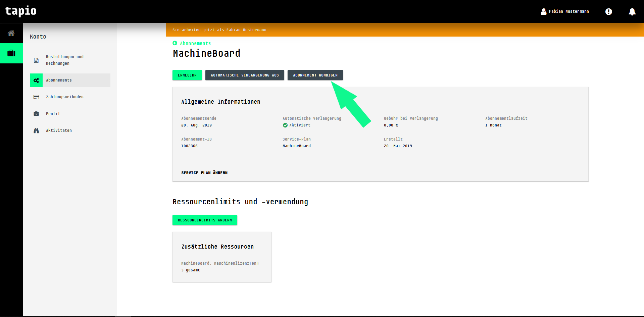Open the notifications bell
Viewport: 644px width, 317px height.
pyautogui.click(x=632, y=12)
